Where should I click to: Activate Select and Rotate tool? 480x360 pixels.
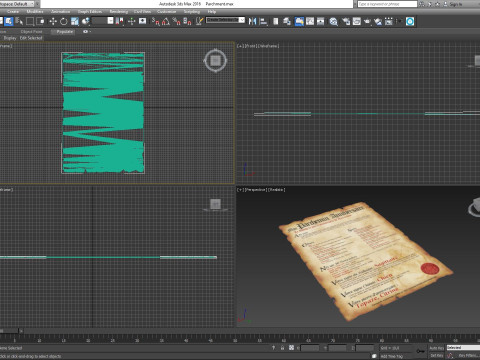(x=63, y=21)
